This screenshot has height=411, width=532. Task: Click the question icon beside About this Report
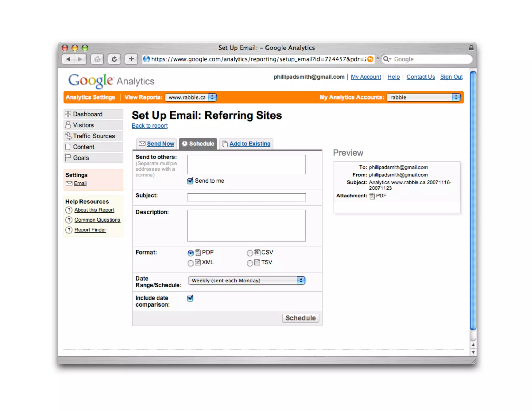[x=69, y=210]
